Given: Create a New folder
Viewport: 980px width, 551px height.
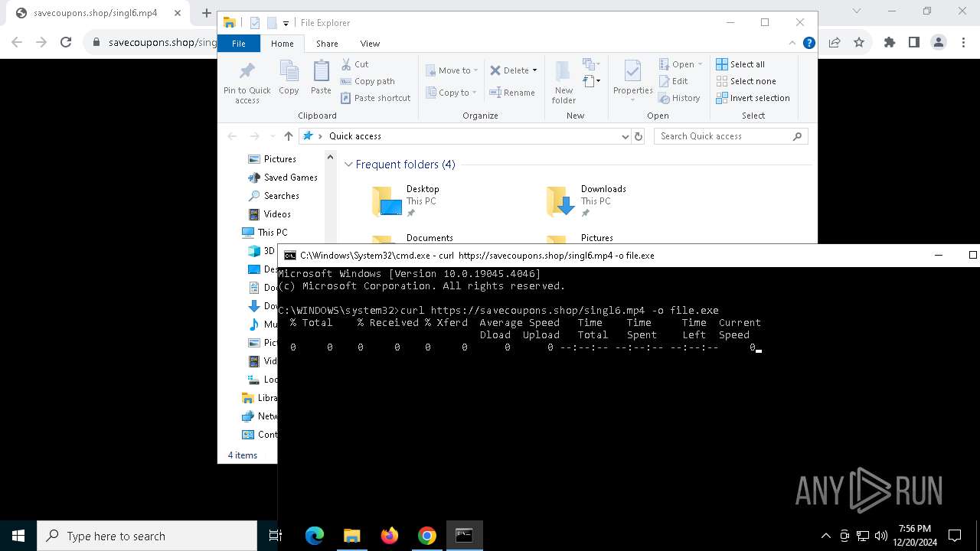Looking at the screenshot, I should [563, 82].
